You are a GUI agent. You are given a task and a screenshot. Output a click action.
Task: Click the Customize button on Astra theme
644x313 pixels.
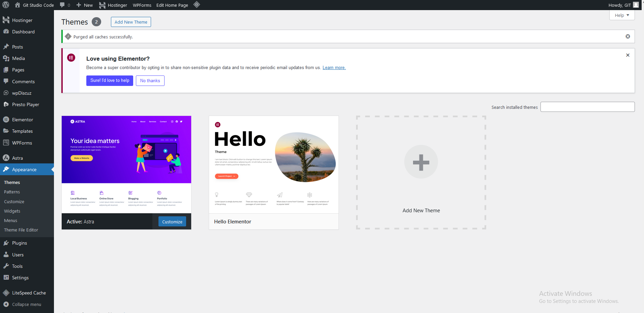[x=172, y=221]
